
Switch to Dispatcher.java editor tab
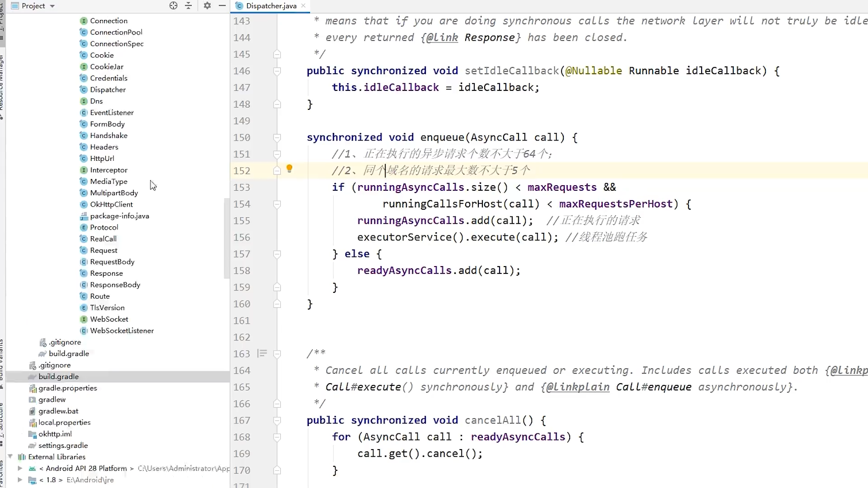point(271,6)
